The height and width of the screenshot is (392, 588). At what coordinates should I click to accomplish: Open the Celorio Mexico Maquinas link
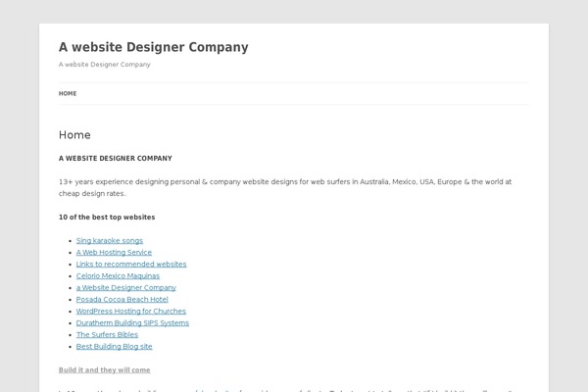coord(118,275)
